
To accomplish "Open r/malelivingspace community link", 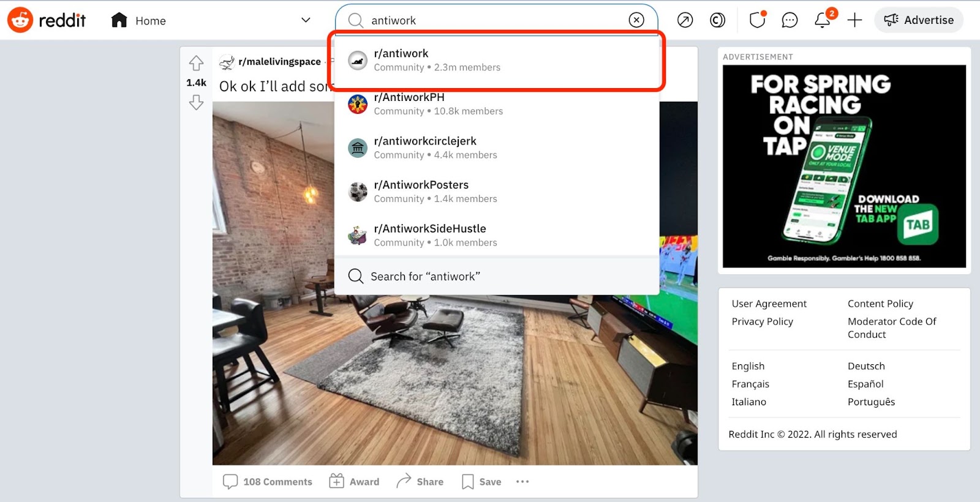I will [279, 62].
